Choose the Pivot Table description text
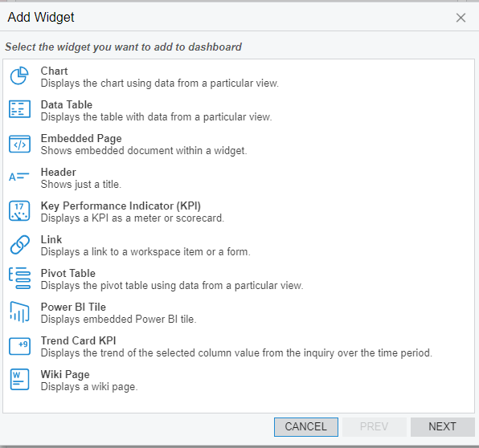 point(172,286)
